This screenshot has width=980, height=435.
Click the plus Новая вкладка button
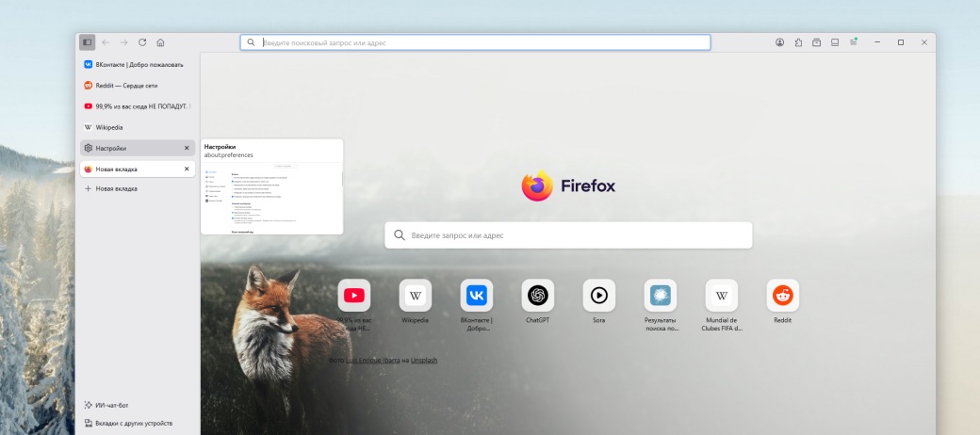111,188
